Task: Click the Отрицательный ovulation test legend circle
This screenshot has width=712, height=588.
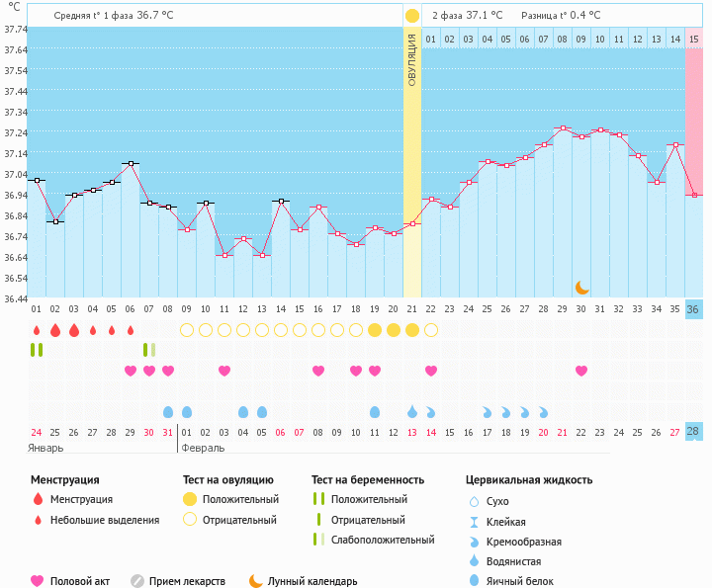Action: (190, 520)
